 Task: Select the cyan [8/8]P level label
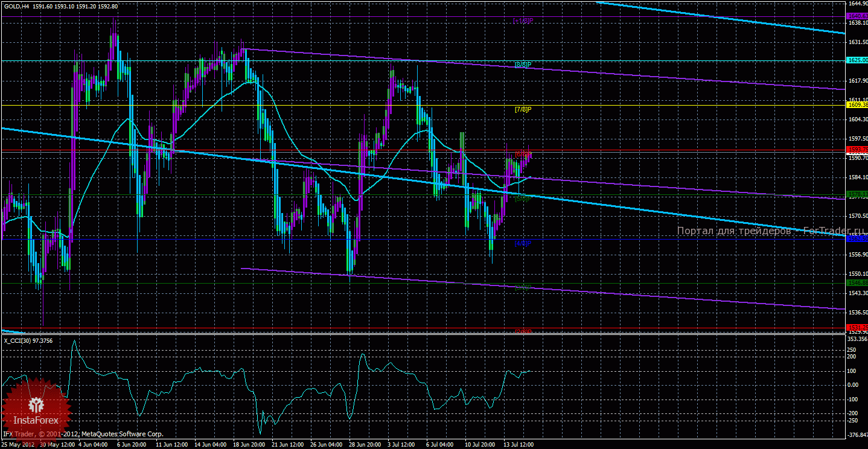(523, 65)
